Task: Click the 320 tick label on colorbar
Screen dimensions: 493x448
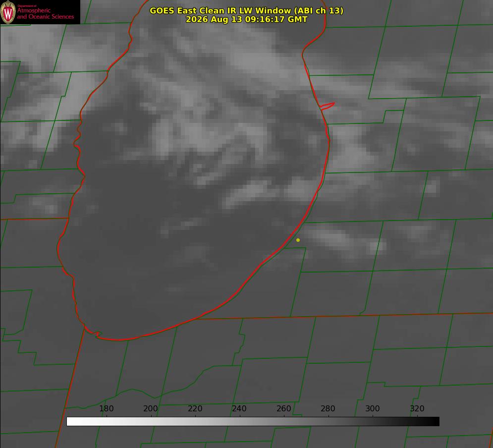Action: [417, 408]
